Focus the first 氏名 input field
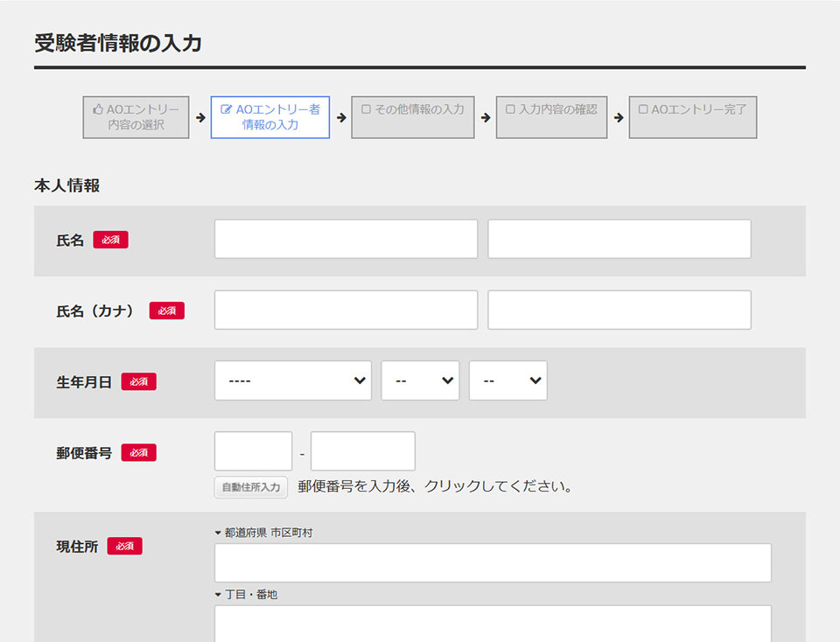840x642 pixels. point(346,240)
